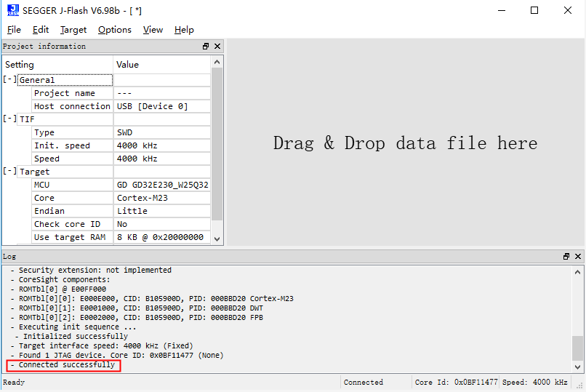The image size is (586, 392).
Task: Click the Connected successfully log line
Action: pos(63,364)
